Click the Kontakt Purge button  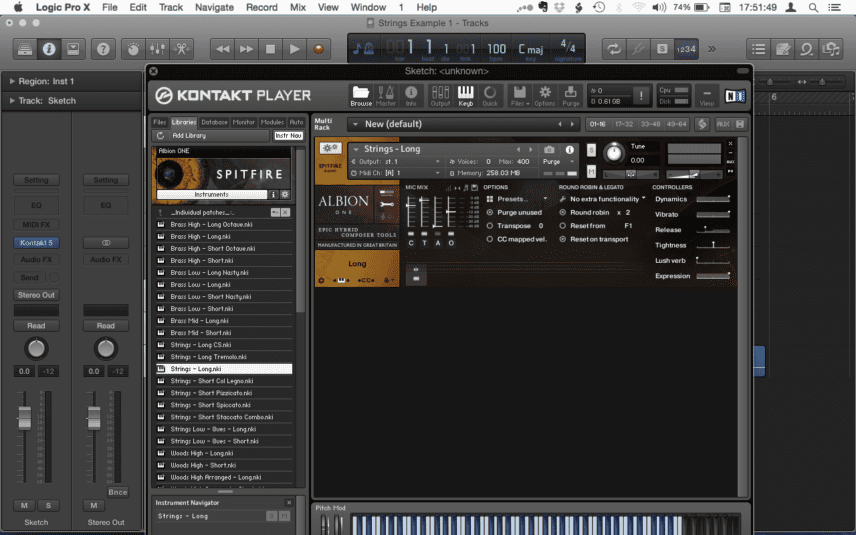[570, 96]
